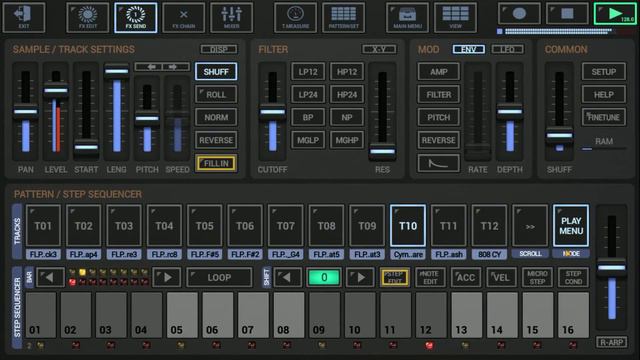Activate step 05 in the sequencer

click(x=182, y=314)
